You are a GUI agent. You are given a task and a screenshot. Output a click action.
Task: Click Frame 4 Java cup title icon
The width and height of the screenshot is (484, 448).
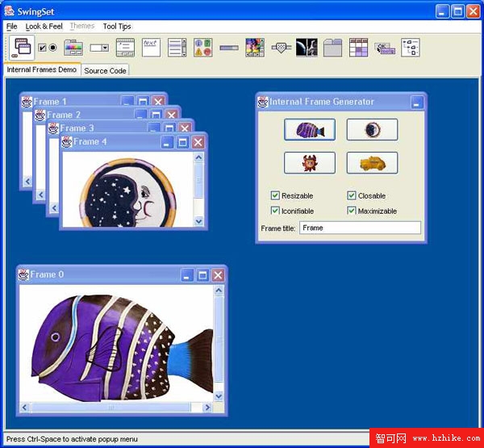coord(67,142)
